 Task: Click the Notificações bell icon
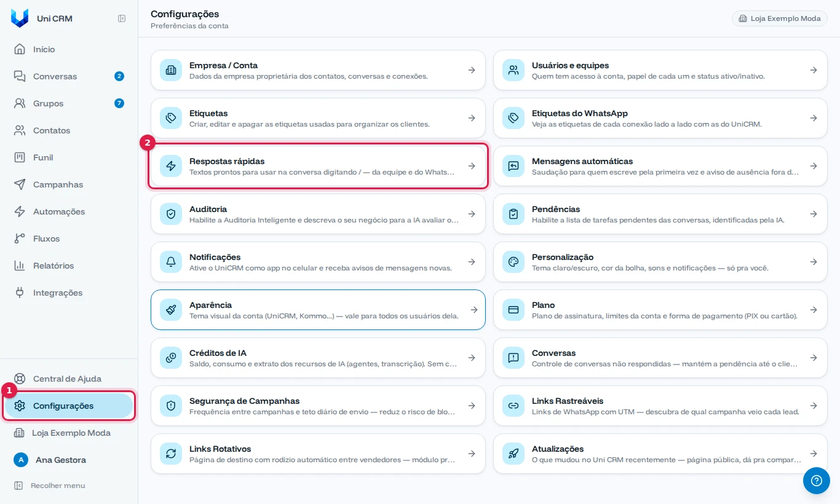click(171, 262)
